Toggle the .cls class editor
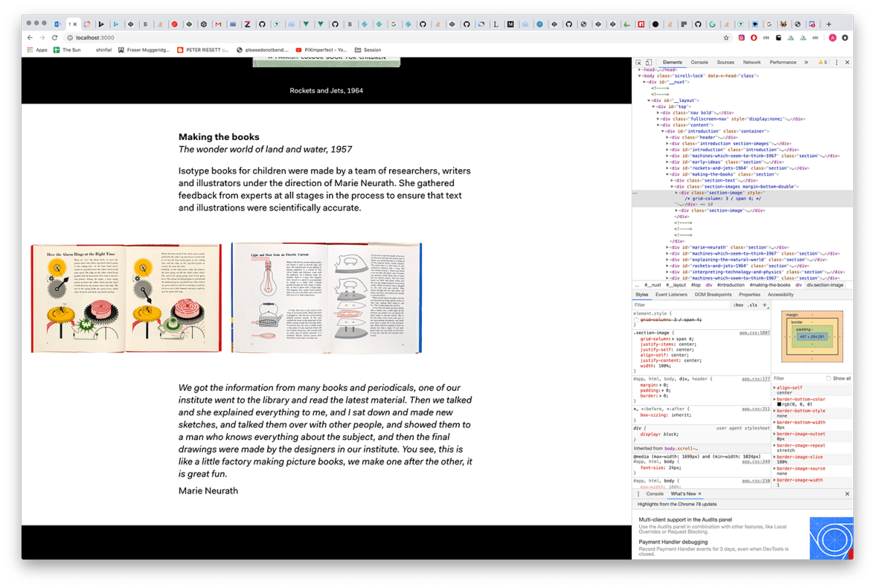Image resolution: width=875 pixels, height=588 pixels. coord(753,305)
